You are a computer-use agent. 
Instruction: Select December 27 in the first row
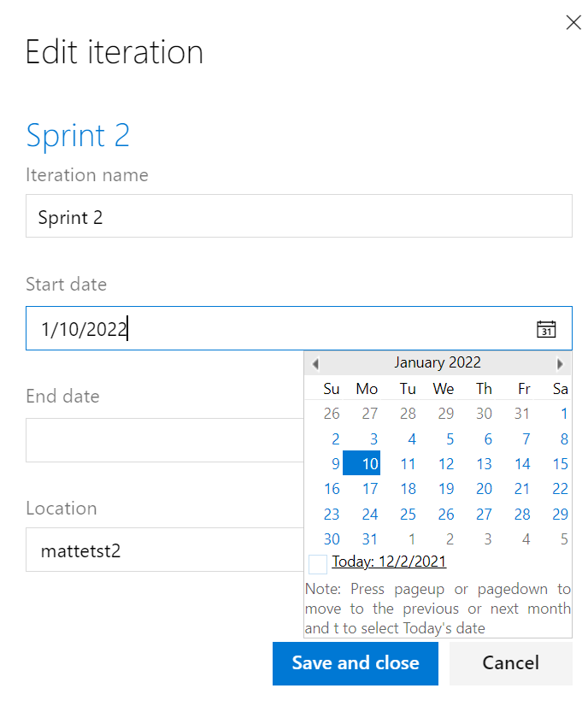[x=370, y=414]
